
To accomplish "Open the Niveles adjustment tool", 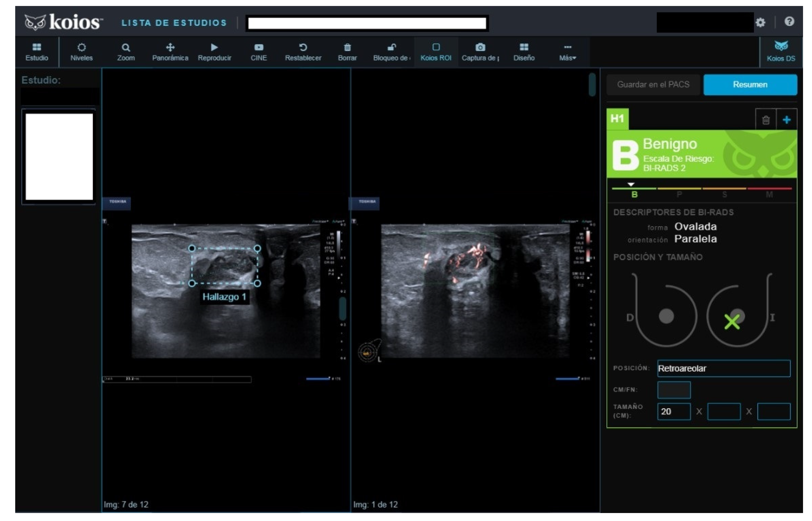I will tap(81, 51).
